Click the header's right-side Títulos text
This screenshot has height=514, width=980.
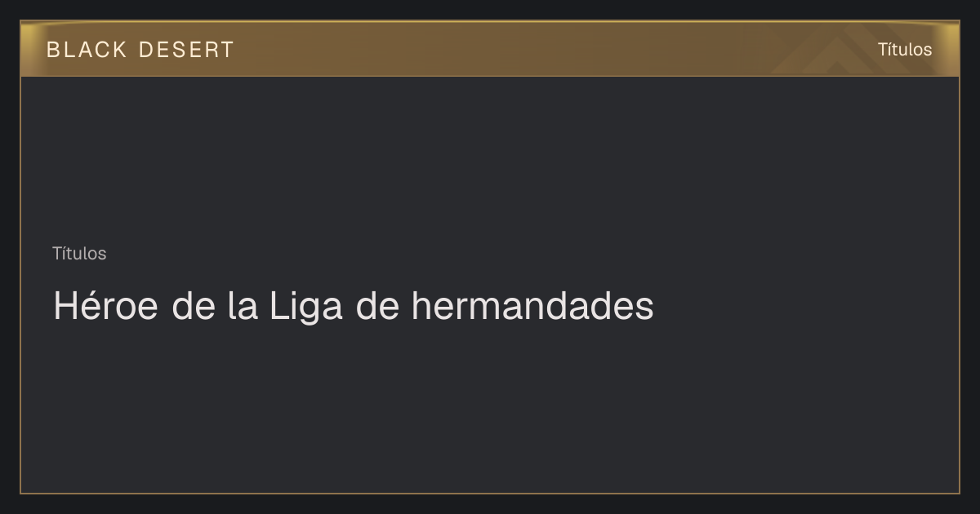[905, 49]
